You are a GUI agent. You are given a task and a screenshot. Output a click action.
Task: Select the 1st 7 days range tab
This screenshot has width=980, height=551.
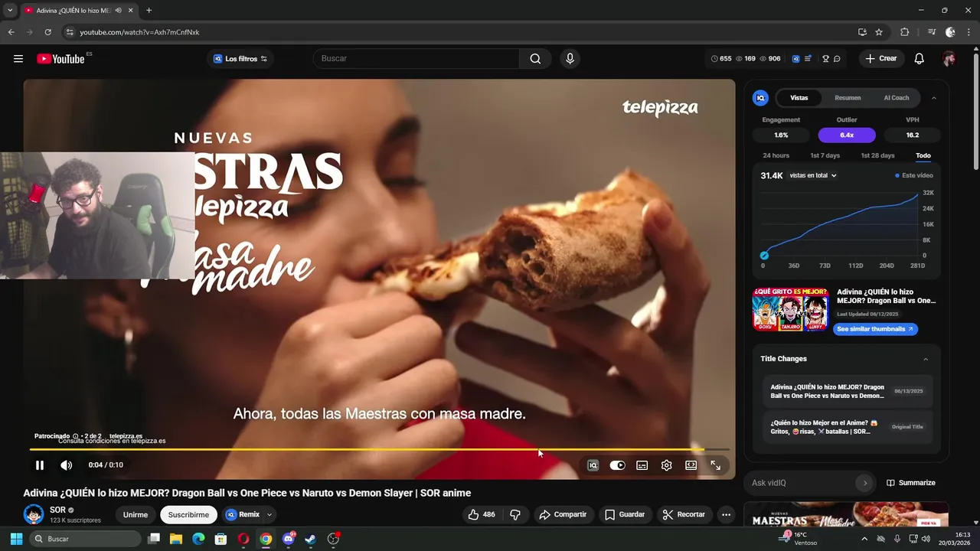tap(825, 155)
